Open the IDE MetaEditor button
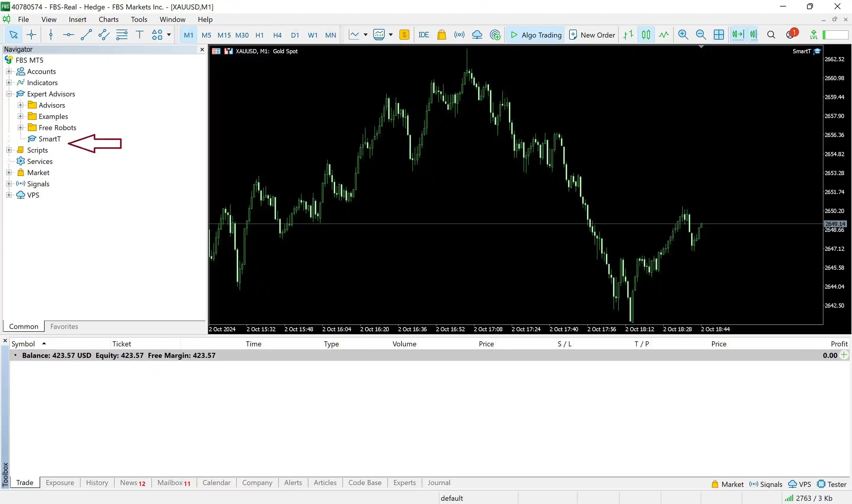The width and height of the screenshot is (852, 504). point(423,35)
